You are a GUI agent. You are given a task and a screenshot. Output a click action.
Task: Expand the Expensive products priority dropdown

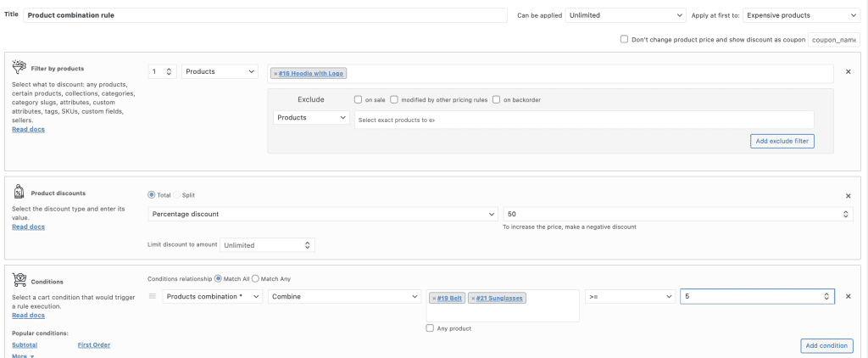click(801, 15)
